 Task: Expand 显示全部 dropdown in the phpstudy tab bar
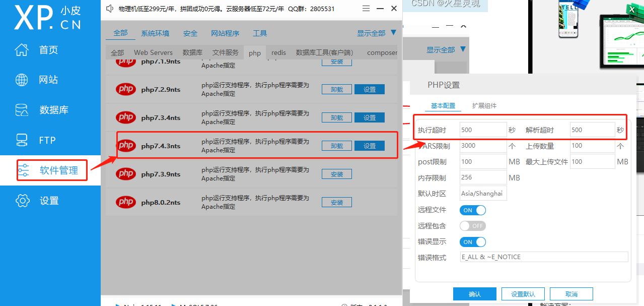(377, 33)
